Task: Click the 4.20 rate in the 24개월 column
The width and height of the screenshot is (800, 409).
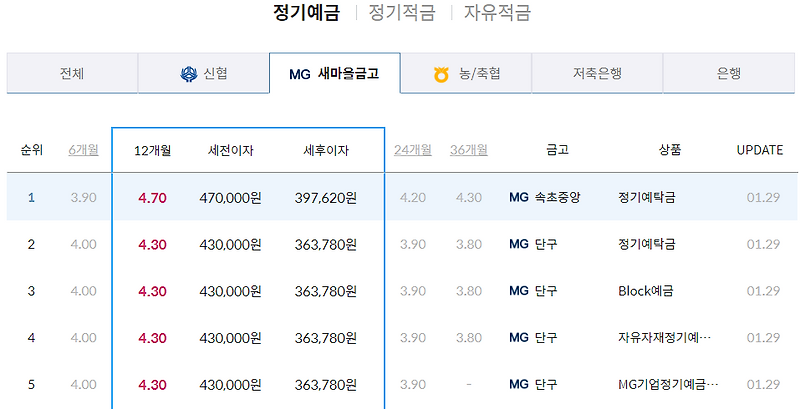Action: (x=413, y=197)
